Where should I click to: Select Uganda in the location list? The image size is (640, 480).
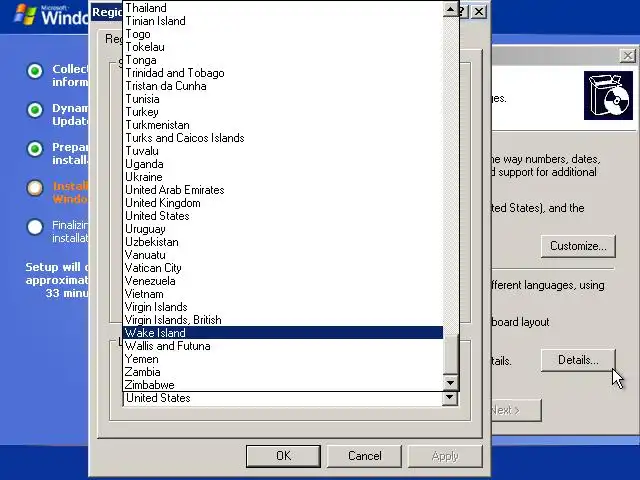click(x=282, y=164)
